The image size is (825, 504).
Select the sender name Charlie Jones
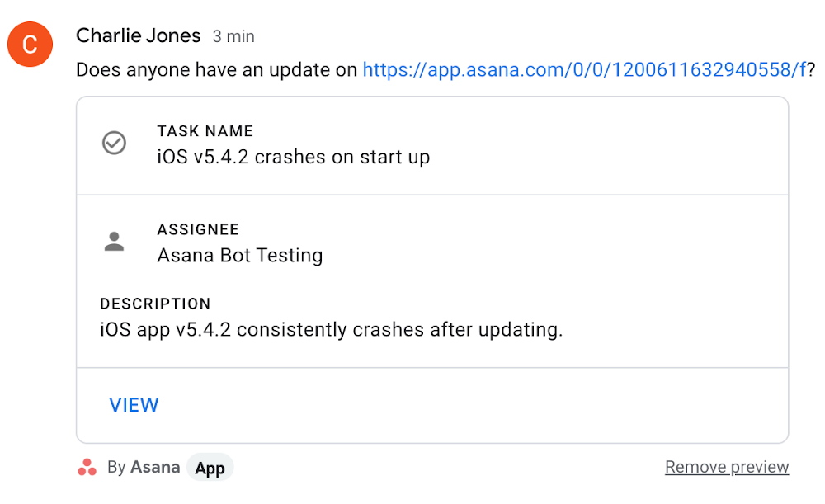139,35
